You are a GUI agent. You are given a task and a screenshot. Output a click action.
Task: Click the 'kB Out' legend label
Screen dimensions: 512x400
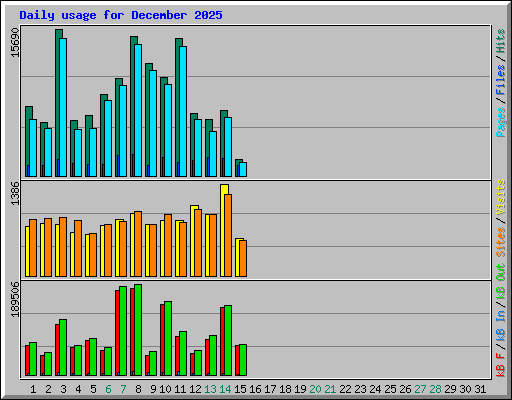pos(501,282)
